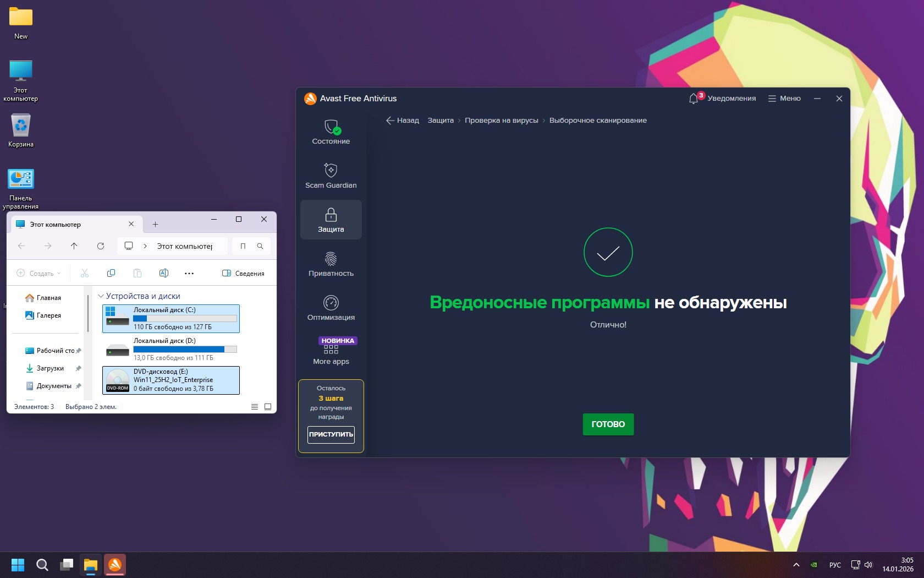Collapse the Устройства и диски group
Image resolution: width=924 pixels, height=578 pixels.
pos(101,296)
